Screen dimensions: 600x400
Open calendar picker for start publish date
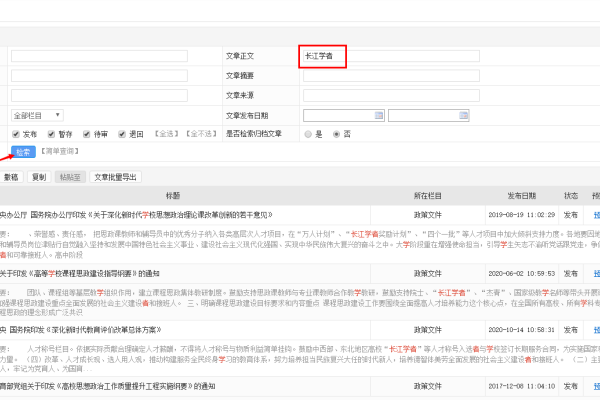379,115
